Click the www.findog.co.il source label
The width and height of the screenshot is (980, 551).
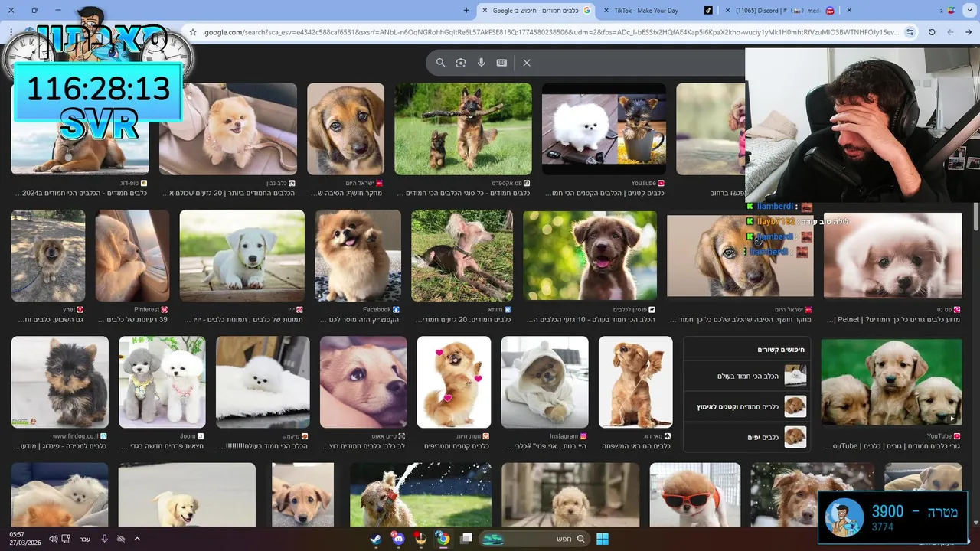pyautogui.click(x=75, y=436)
